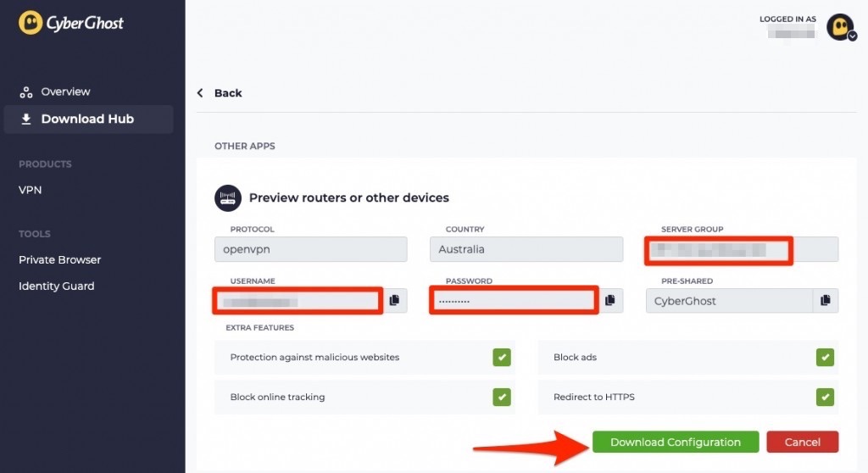868x473 pixels.
Task: Toggle the Block ads checkbox
Action: coord(825,357)
